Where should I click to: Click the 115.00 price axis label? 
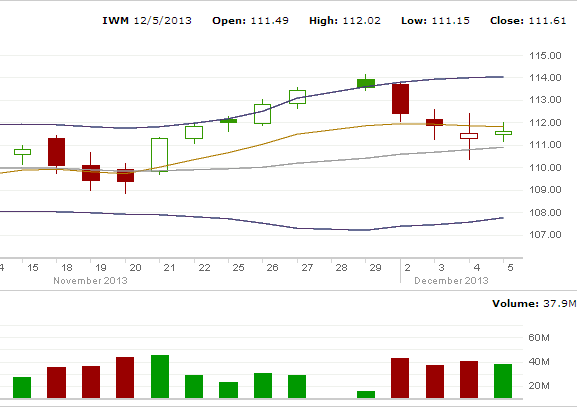(x=545, y=56)
